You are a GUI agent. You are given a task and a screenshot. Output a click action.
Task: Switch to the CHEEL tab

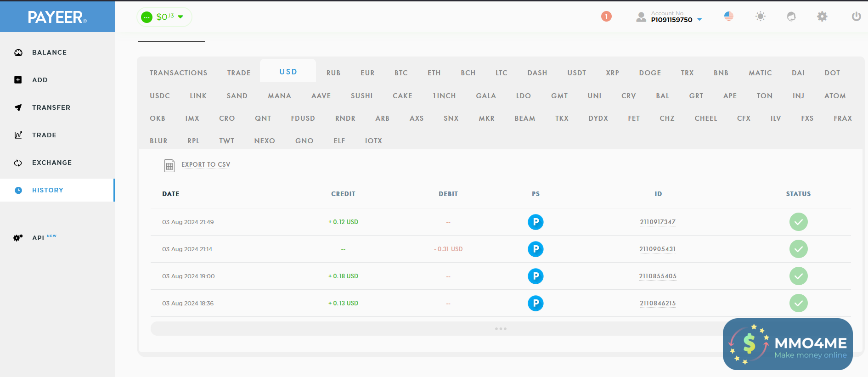(x=705, y=118)
